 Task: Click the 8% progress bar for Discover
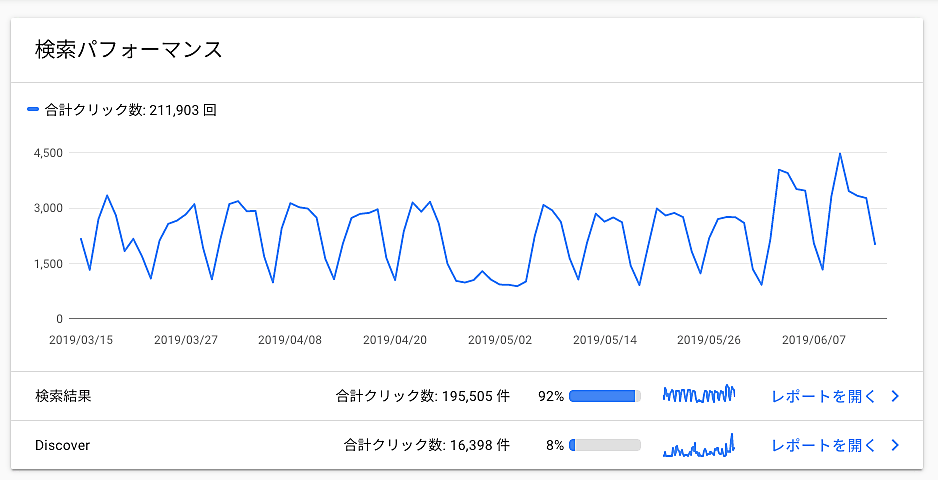pyautogui.click(x=605, y=445)
